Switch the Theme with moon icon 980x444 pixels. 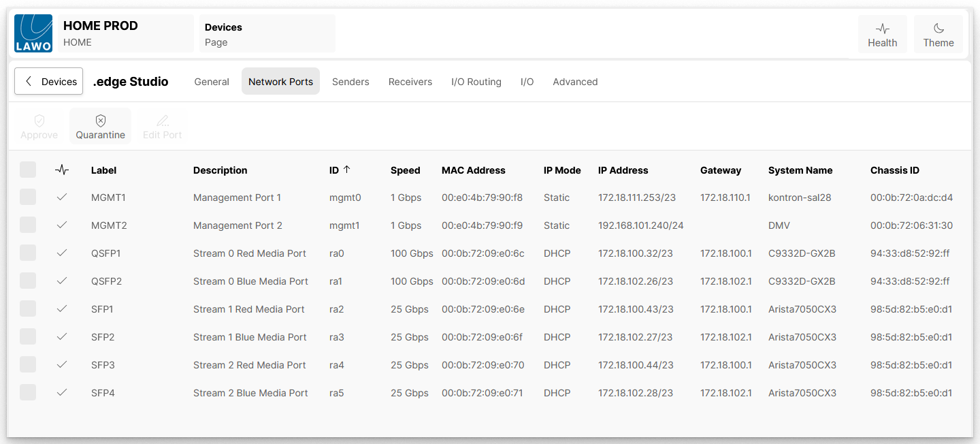(938, 34)
